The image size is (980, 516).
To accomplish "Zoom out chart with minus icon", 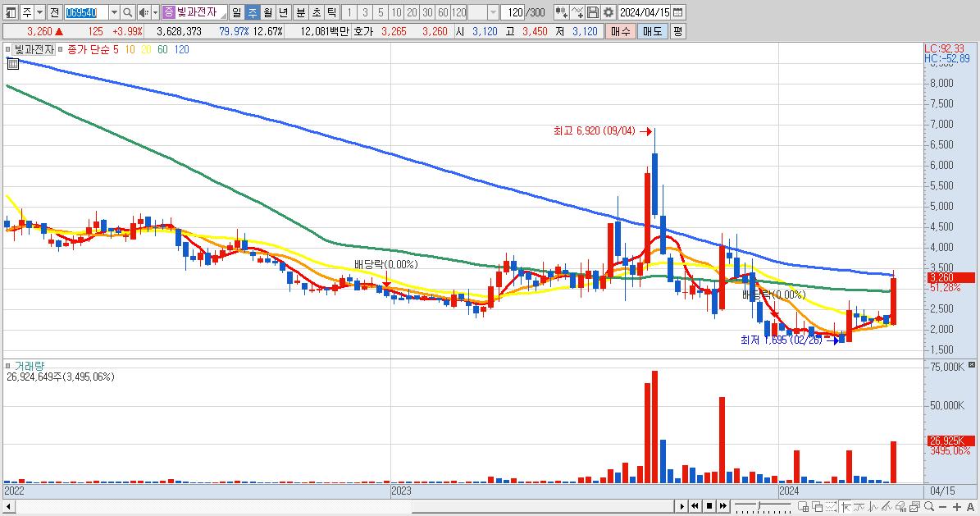I will [x=943, y=507].
